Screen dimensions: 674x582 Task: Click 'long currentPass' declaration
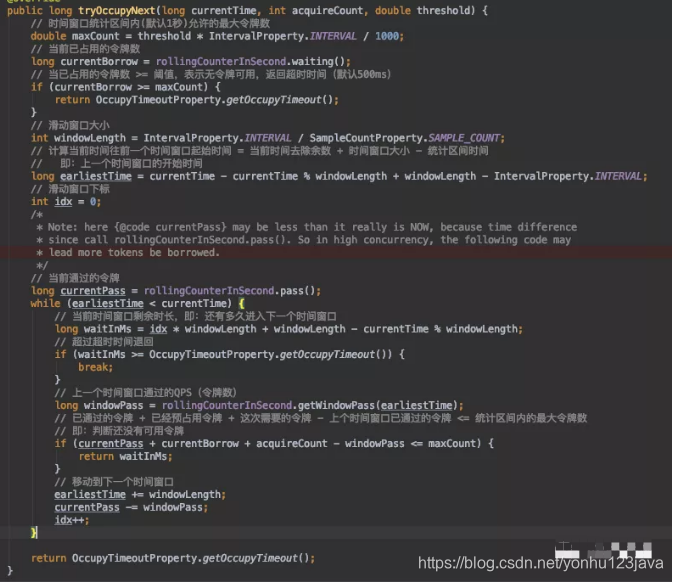click(x=78, y=291)
